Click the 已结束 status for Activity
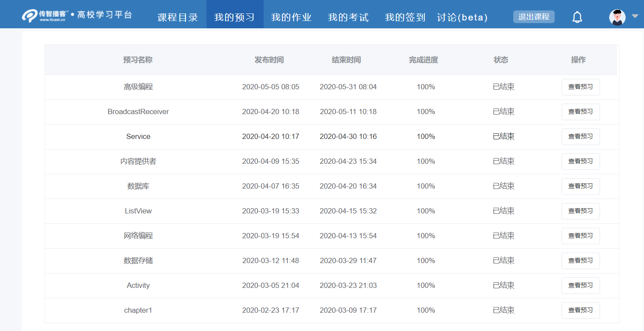This screenshot has width=644, height=331. coord(504,285)
